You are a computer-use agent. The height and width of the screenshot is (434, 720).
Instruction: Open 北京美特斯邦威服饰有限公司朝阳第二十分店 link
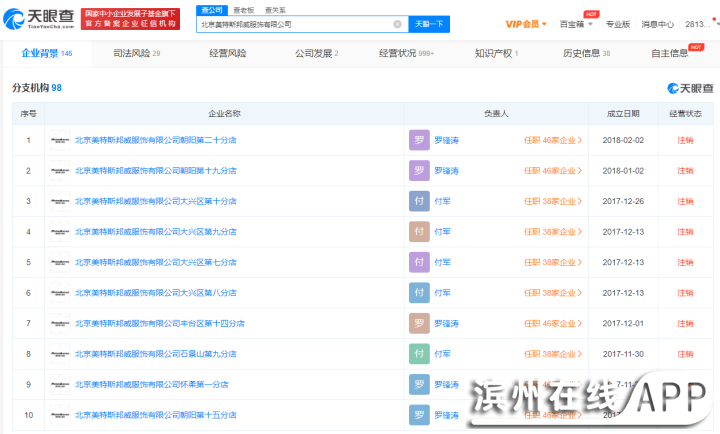click(157, 141)
